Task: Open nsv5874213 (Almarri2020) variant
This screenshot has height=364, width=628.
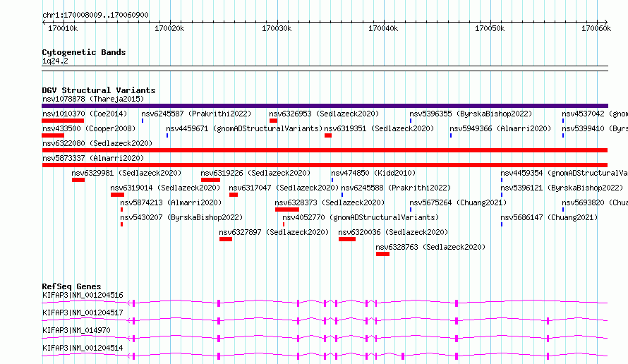Action: [171, 202]
